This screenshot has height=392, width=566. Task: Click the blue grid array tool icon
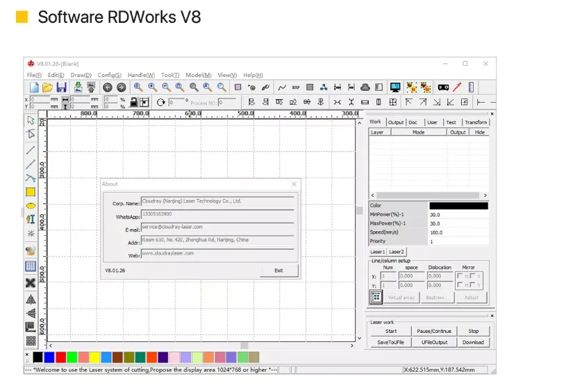(x=31, y=266)
